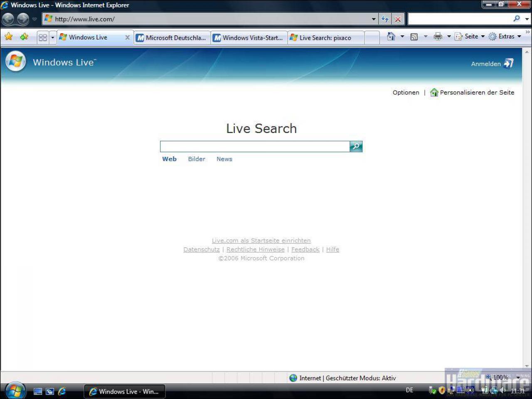The height and width of the screenshot is (399, 532).
Task: Click the page scrollbar up arrow
Action: point(527,52)
